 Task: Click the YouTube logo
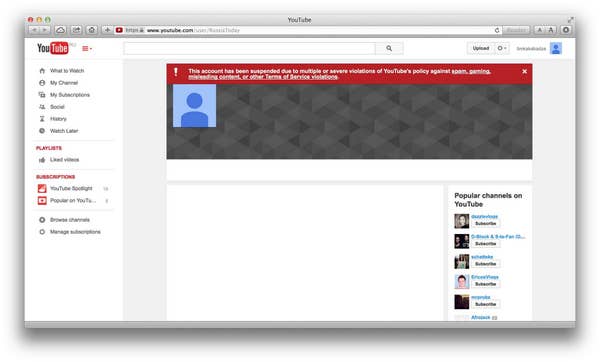point(53,48)
